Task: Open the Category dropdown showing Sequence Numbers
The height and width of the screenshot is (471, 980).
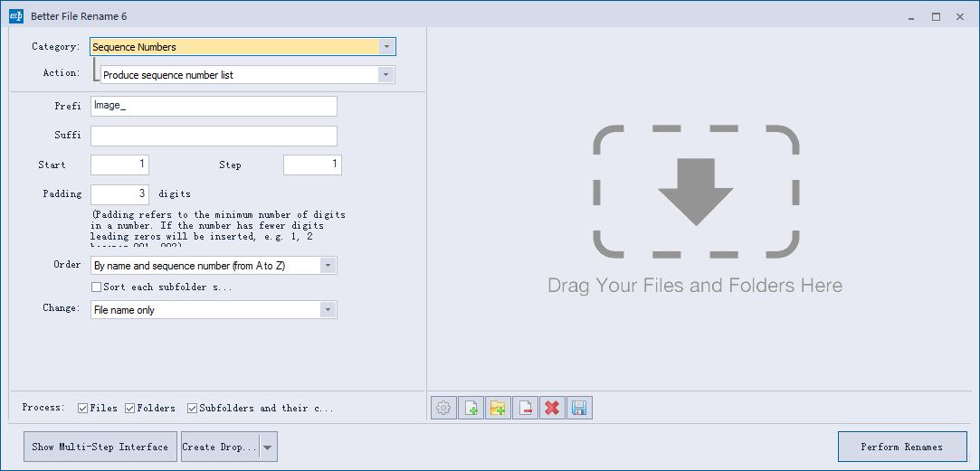Action: click(243, 47)
